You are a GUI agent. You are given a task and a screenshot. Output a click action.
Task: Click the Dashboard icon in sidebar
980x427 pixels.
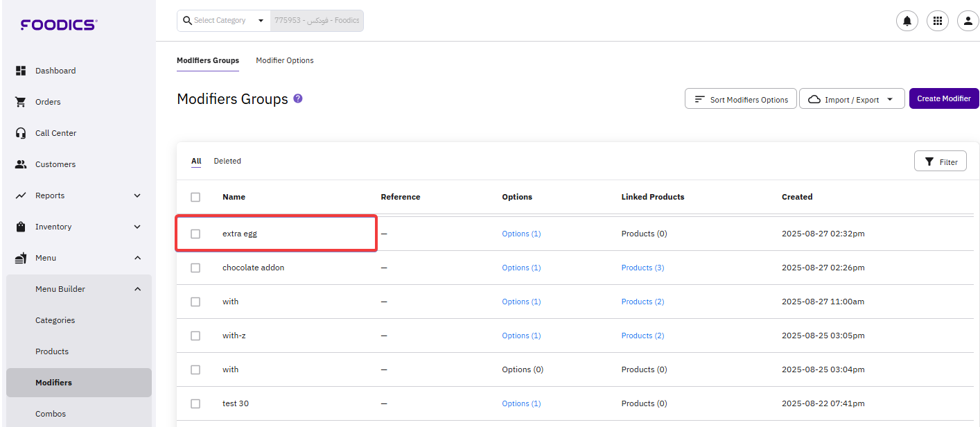[21, 71]
